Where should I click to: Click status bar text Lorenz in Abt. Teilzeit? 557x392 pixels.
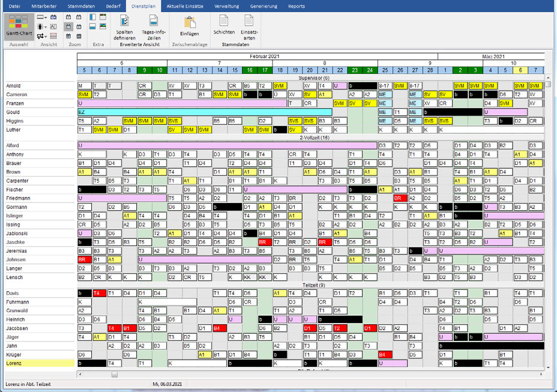pos(28,384)
